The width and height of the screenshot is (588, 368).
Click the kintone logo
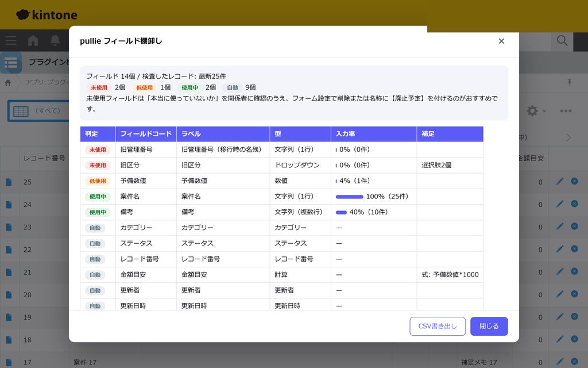pyautogui.click(x=47, y=14)
